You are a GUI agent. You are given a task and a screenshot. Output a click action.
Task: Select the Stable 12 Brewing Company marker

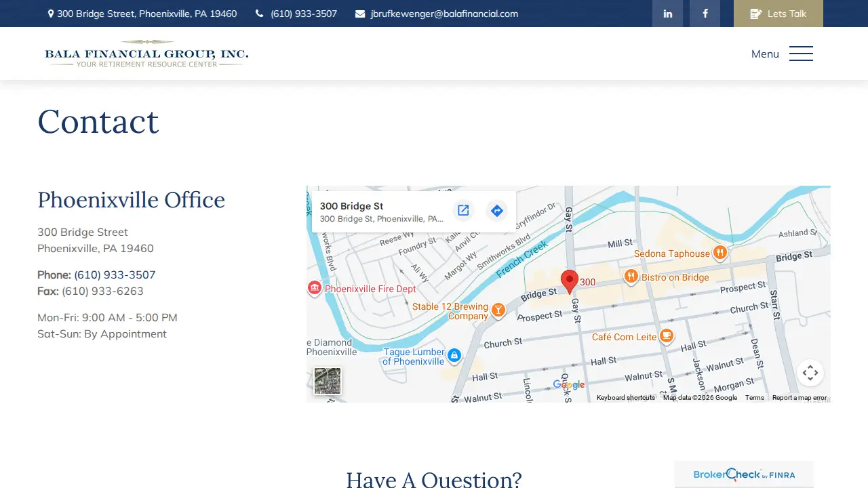(498, 310)
